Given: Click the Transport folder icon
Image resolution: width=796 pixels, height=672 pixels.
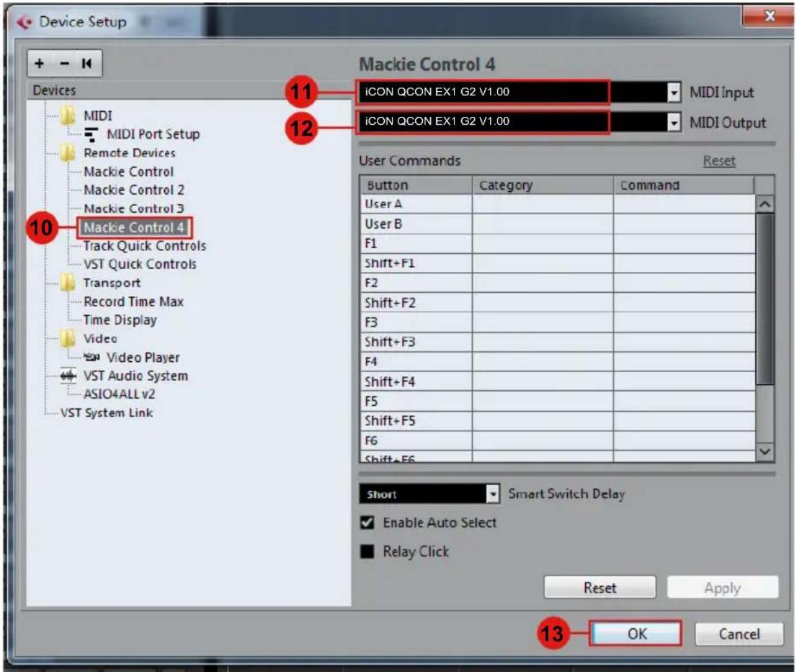Looking at the screenshot, I should [x=68, y=283].
